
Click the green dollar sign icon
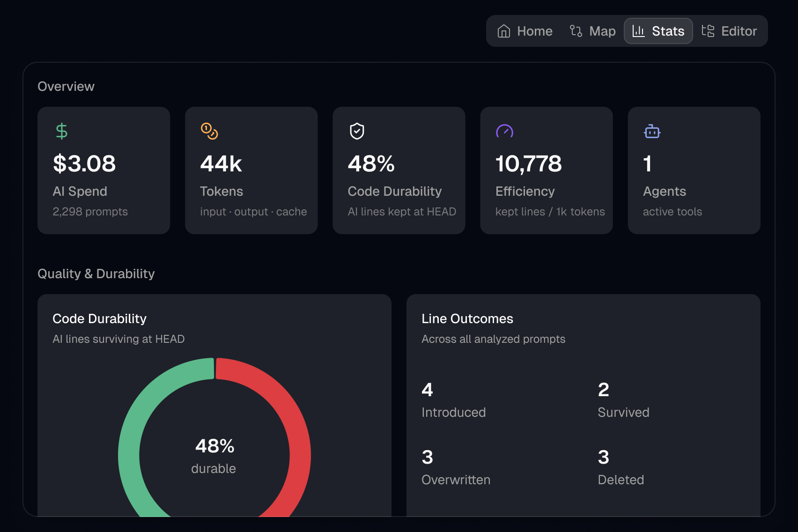(61, 131)
